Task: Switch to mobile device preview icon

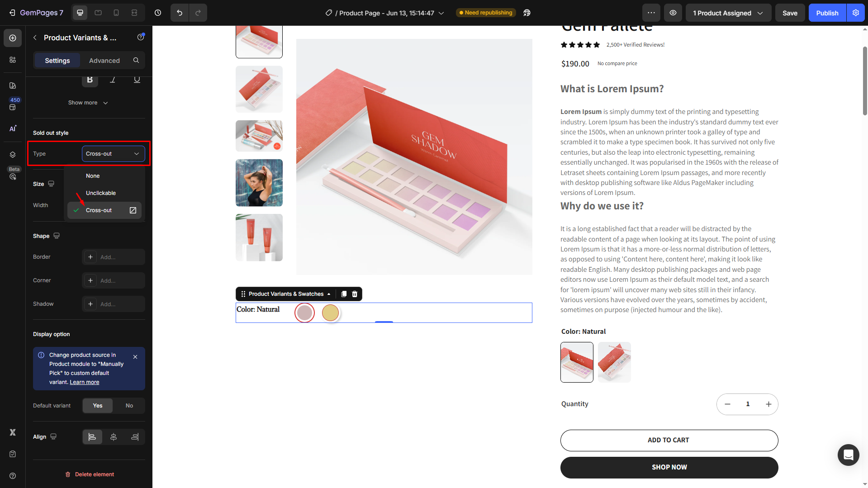Action: coord(116,13)
